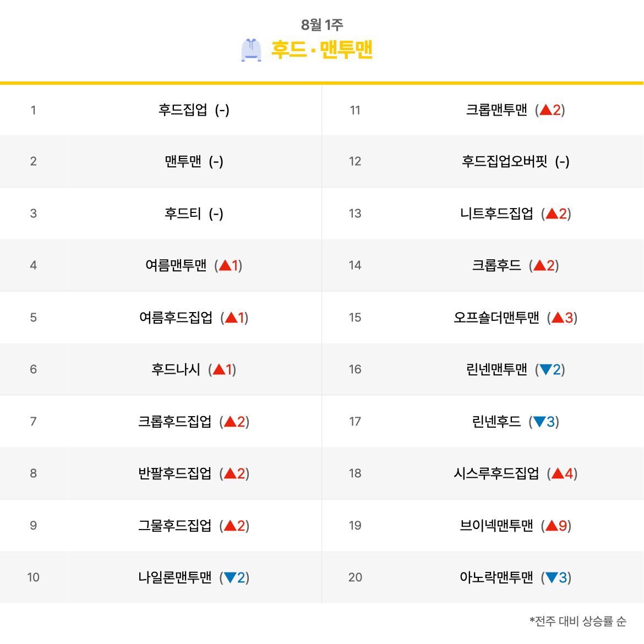Click the 8월 1주 week label

coord(322,25)
